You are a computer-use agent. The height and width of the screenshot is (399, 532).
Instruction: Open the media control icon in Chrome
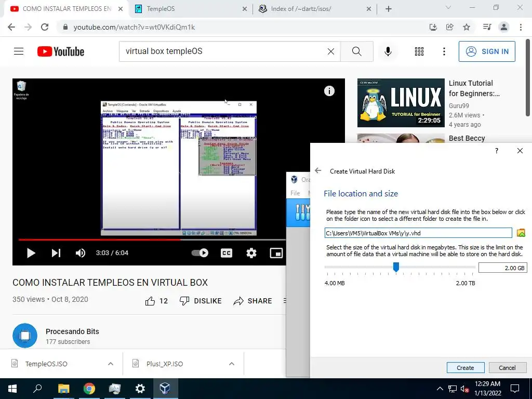[x=487, y=27]
